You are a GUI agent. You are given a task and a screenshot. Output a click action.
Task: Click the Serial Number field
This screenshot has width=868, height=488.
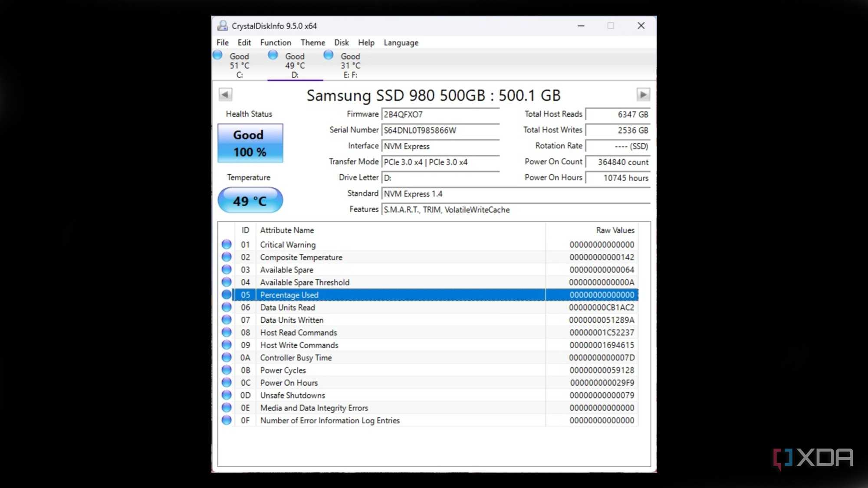pos(440,130)
